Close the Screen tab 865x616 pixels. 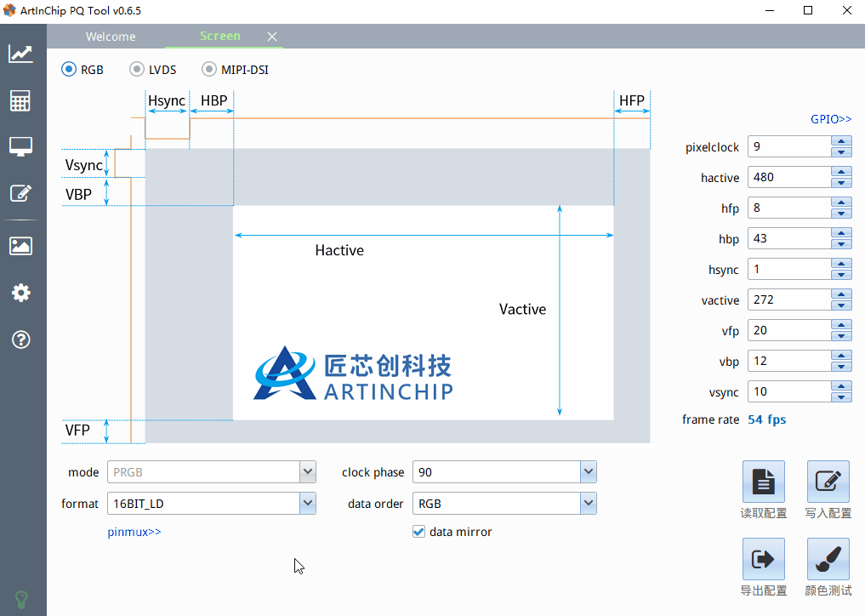[x=272, y=37]
